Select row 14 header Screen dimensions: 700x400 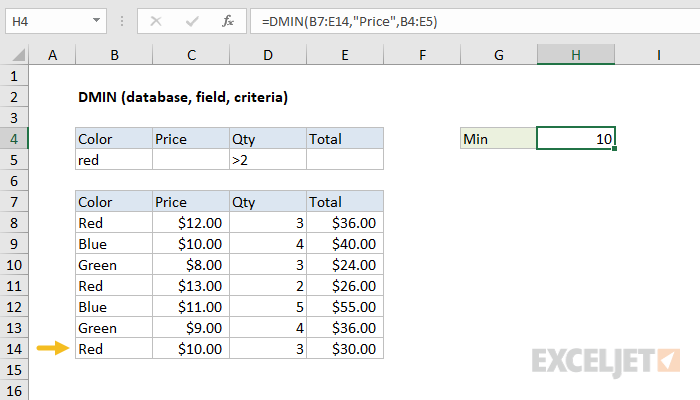pyautogui.click(x=14, y=349)
